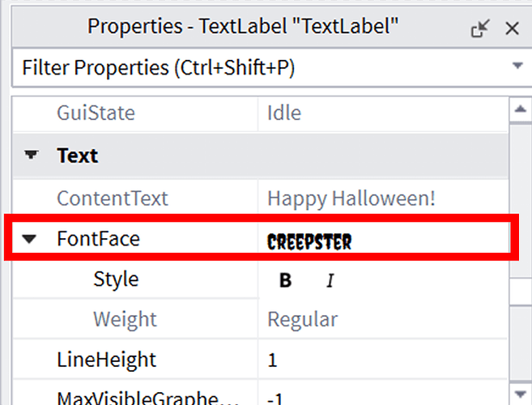Click the scrollbar down arrow
Viewport: 532px width, 405px height.
520,394
